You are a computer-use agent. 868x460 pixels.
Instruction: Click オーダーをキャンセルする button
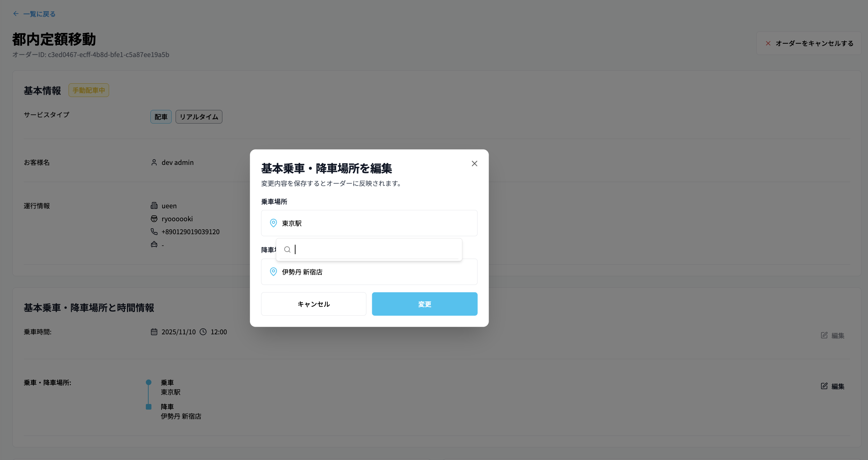pos(814,43)
